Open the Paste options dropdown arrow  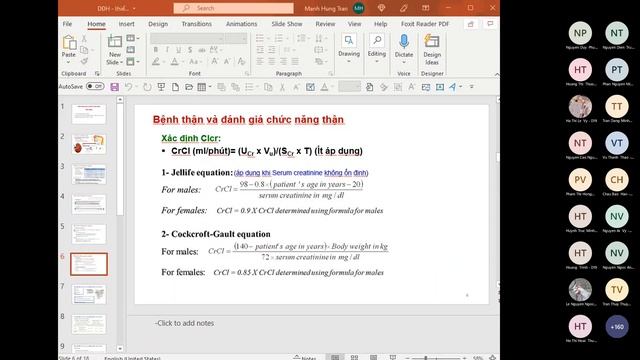click(69, 62)
